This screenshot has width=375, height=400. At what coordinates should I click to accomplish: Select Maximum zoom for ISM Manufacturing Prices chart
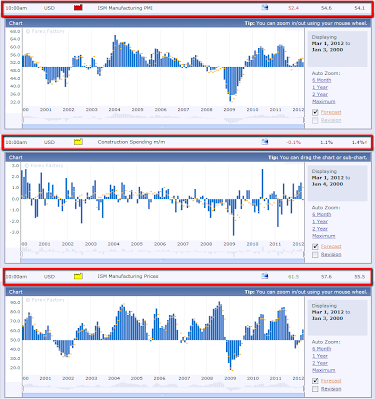324,370
